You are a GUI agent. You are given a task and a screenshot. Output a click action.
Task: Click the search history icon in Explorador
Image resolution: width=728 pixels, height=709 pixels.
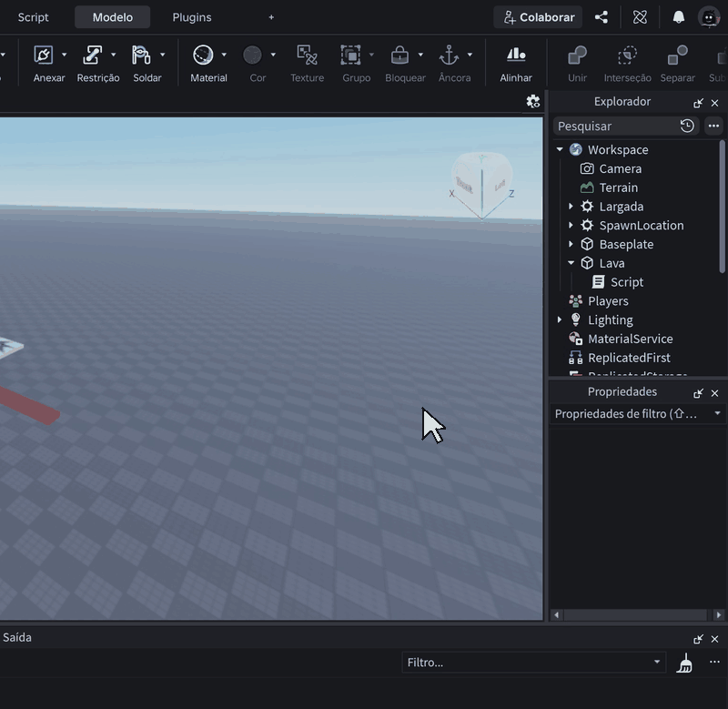pyautogui.click(x=687, y=126)
